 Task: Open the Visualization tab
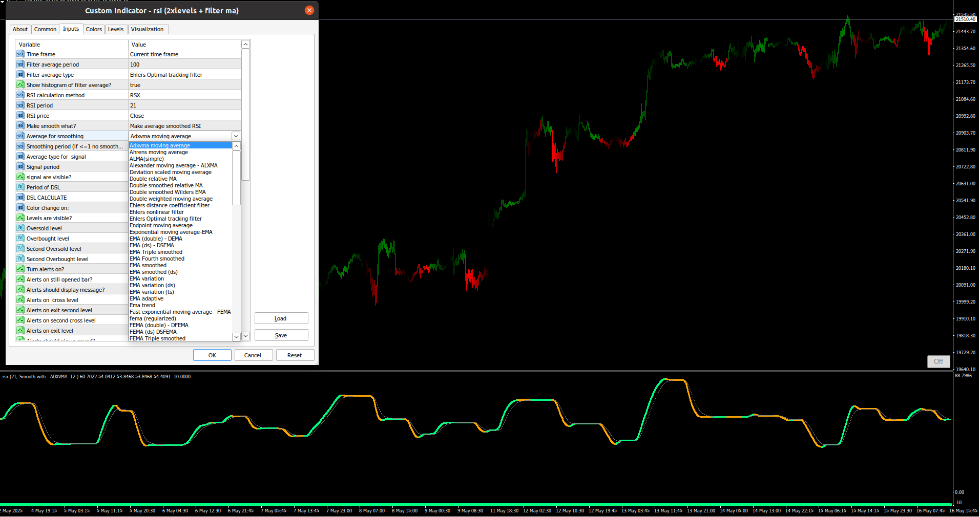[x=148, y=29]
